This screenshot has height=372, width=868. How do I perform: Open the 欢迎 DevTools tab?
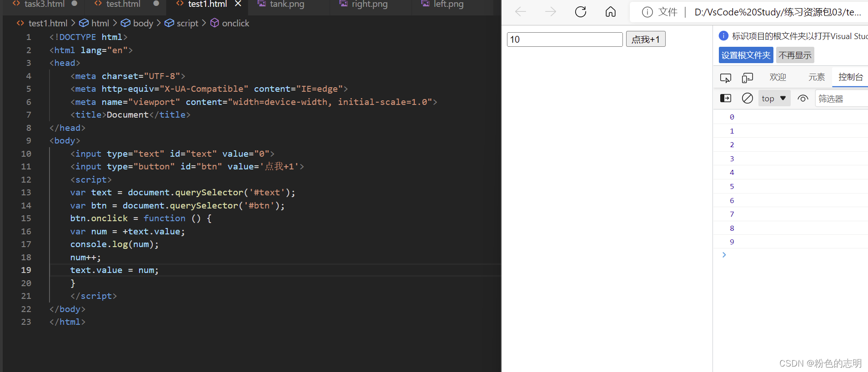point(778,77)
